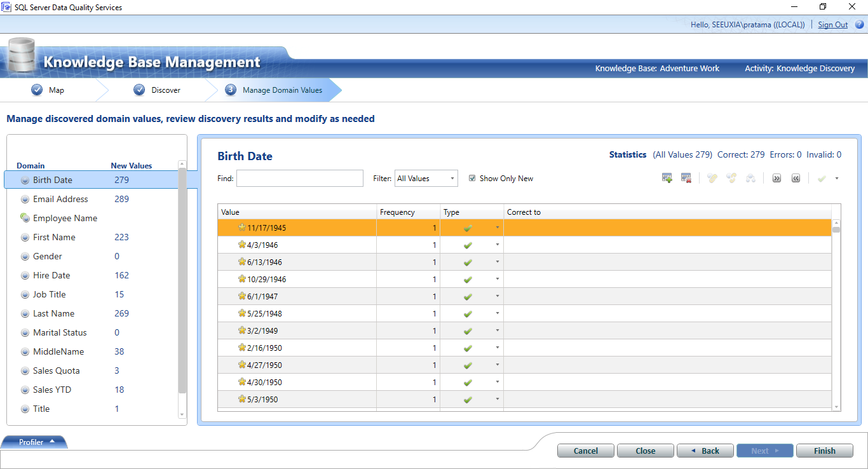Click the Cancel button
The width and height of the screenshot is (868, 469).
(586, 451)
